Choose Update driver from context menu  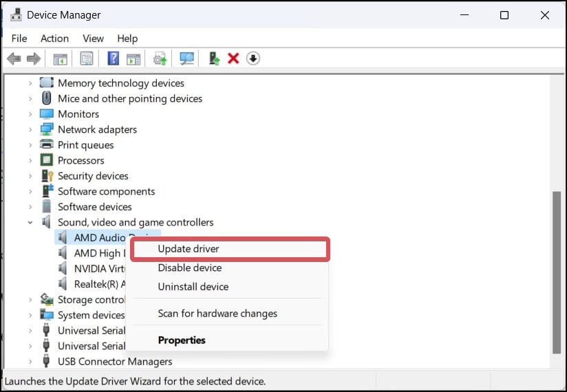coord(230,249)
